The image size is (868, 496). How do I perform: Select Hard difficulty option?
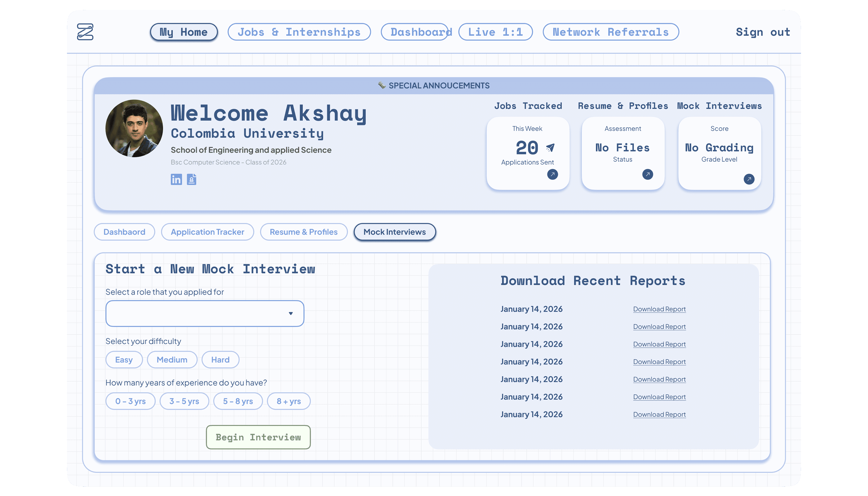pos(220,360)
